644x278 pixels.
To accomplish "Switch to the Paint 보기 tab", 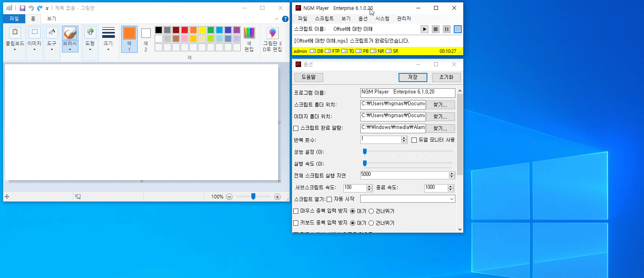I will click(x=52, y=19).
